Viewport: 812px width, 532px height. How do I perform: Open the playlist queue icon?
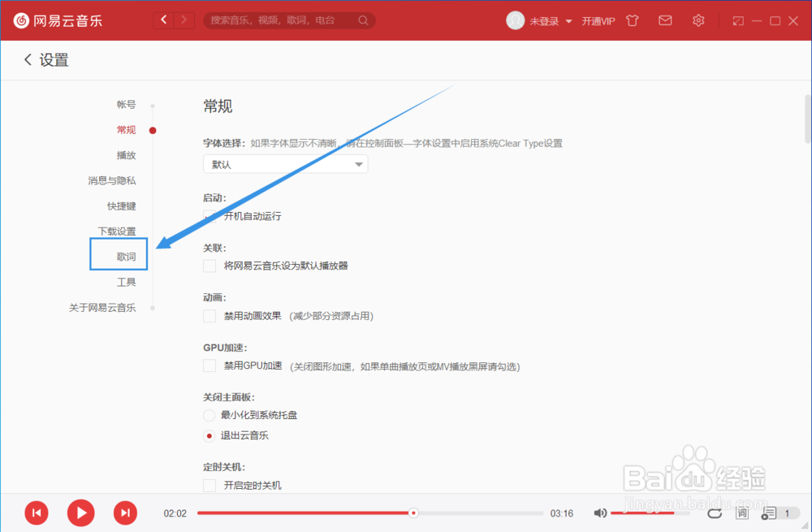pyautogui.click(x=768, y=513)
